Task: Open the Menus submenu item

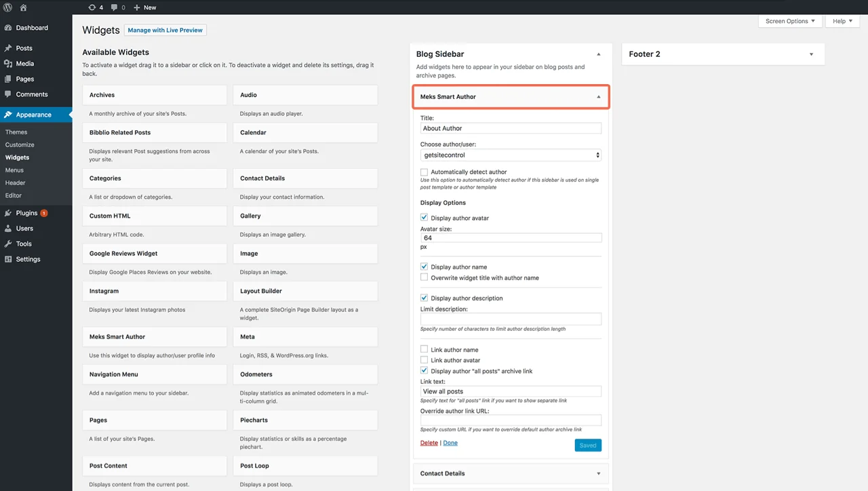Action: (14, 170)
